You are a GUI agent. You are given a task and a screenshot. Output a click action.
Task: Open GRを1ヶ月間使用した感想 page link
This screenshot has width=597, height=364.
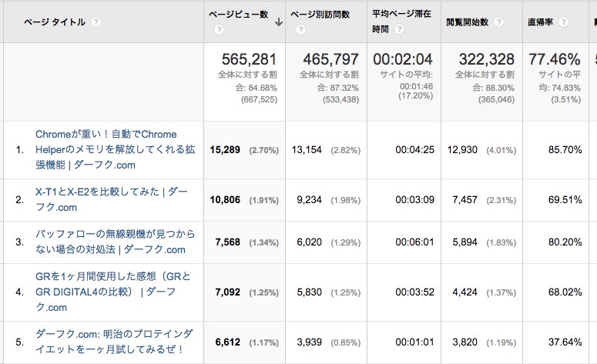click(x=113, y=292)
